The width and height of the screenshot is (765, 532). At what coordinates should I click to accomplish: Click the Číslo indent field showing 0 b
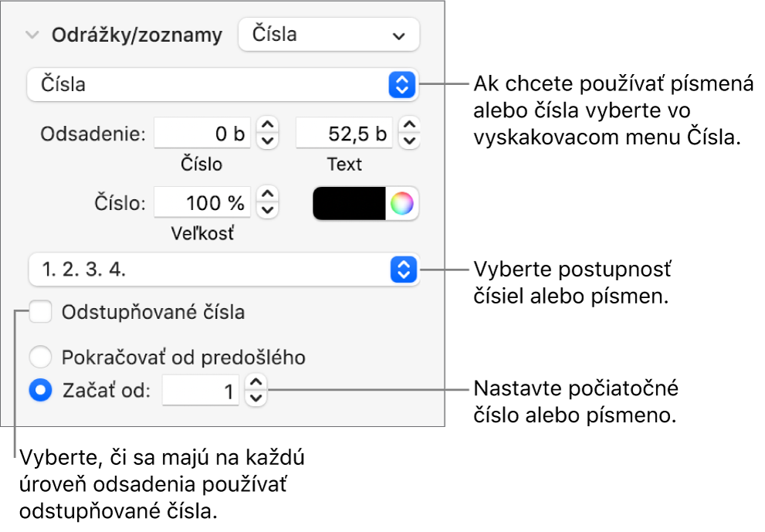click(202, 134)
